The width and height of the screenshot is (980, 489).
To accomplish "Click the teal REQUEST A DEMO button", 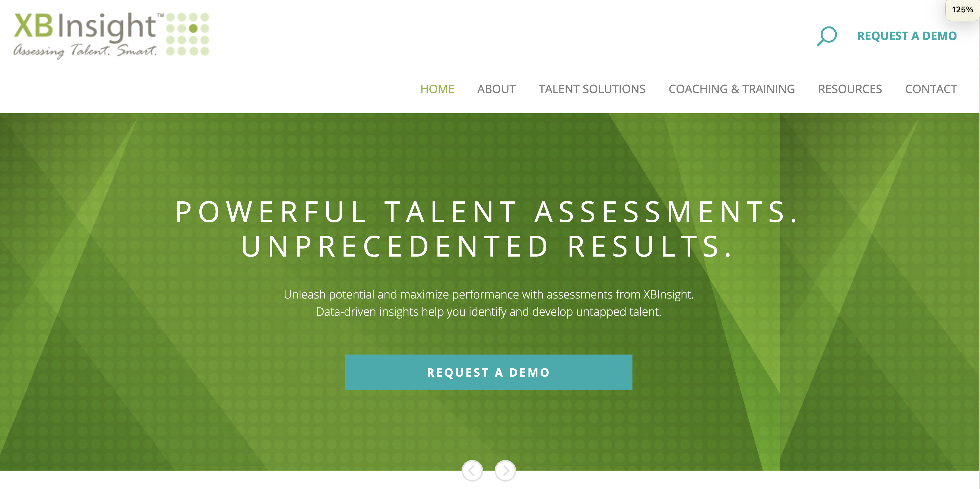I will point(490,372).
